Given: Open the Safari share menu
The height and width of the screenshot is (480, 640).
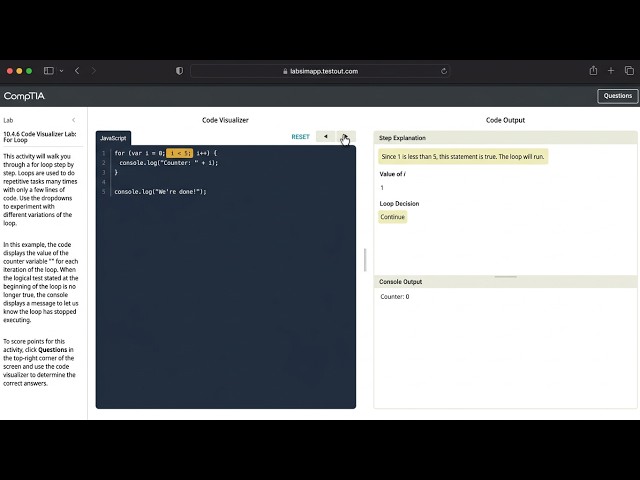Looking at the screenshot, I should point(593,71).
